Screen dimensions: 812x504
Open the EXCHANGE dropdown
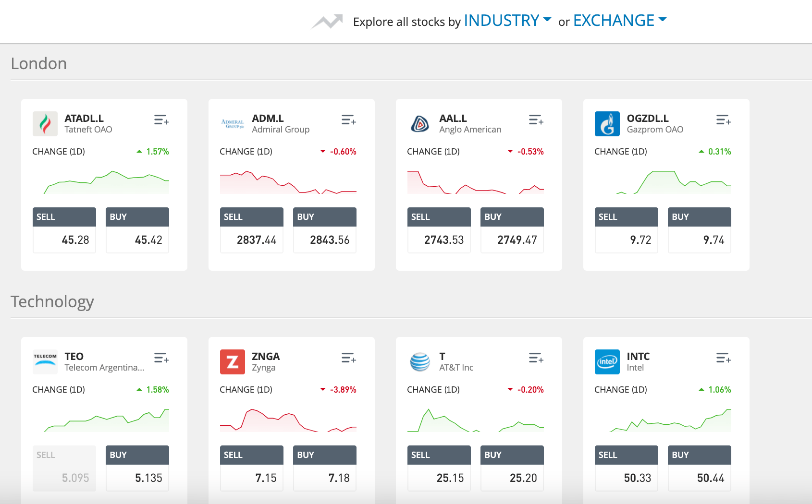[x=620, y=21]
